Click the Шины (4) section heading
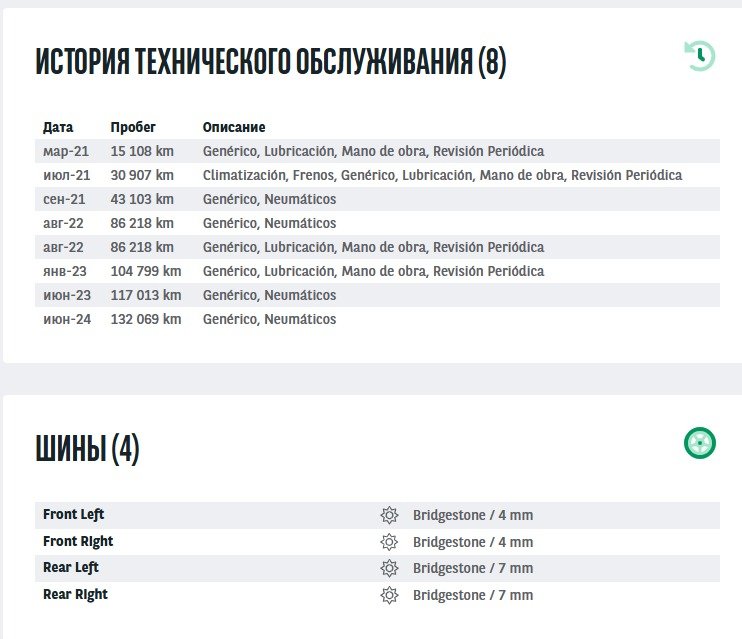 [x=87, y=449]
